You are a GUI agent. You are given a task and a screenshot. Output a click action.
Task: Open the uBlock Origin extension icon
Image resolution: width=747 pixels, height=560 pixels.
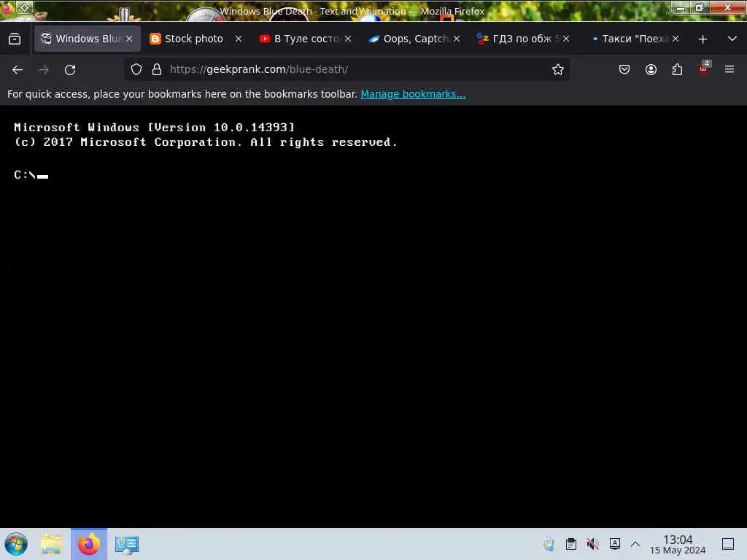pos(704,69)
